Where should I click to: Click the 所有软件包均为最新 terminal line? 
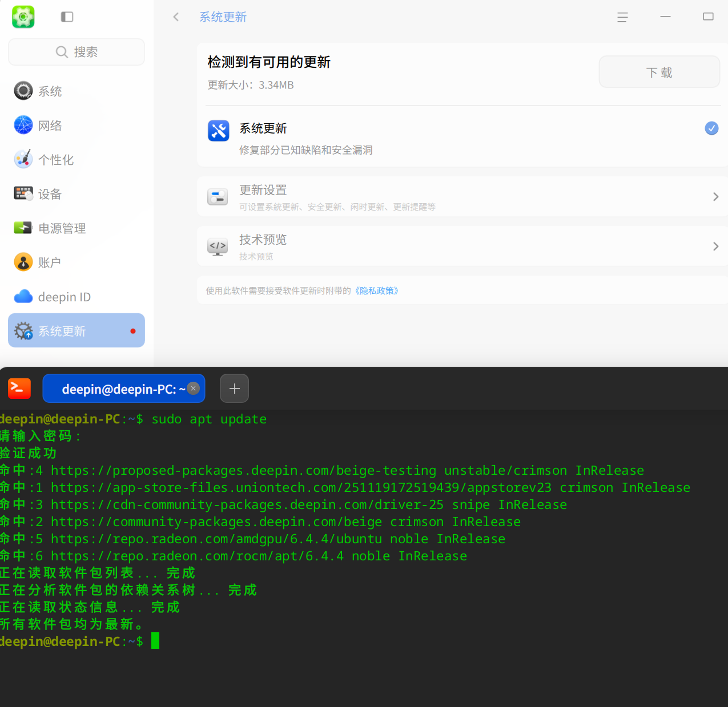tap(71, 624)
